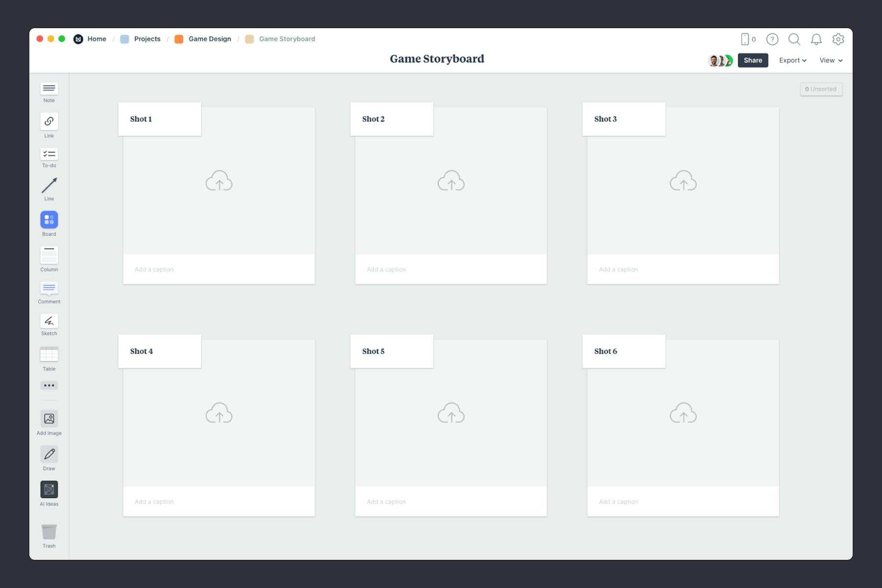Expand more tools with the ellipsis

pos(49,386)
